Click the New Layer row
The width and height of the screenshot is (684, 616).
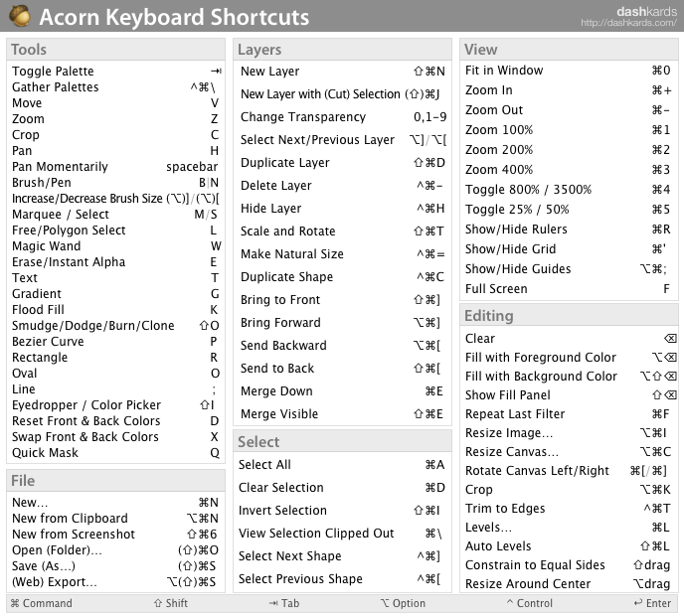click(x=343, y=72)
